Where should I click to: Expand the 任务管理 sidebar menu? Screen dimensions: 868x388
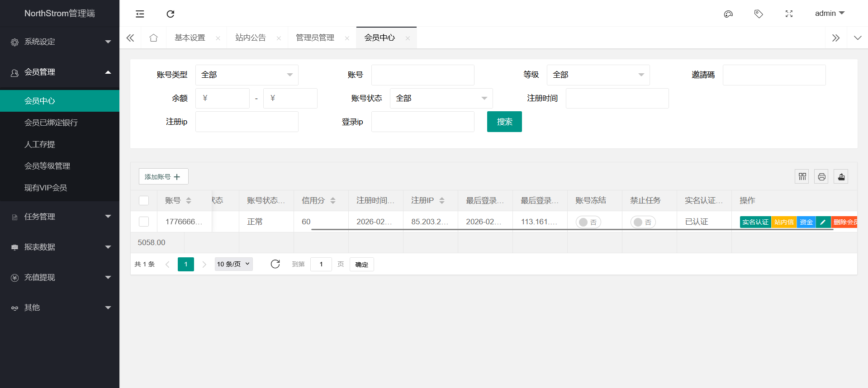60,217
